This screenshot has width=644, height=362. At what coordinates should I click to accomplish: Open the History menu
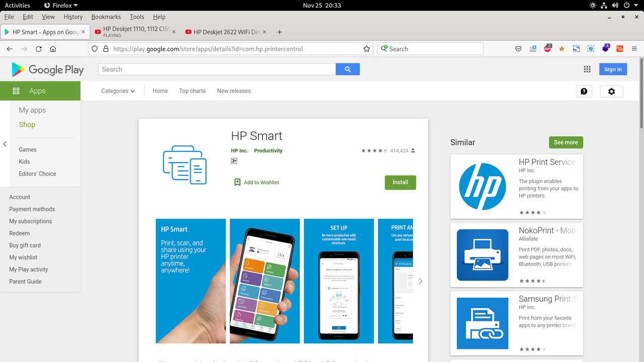coord(73,17)
